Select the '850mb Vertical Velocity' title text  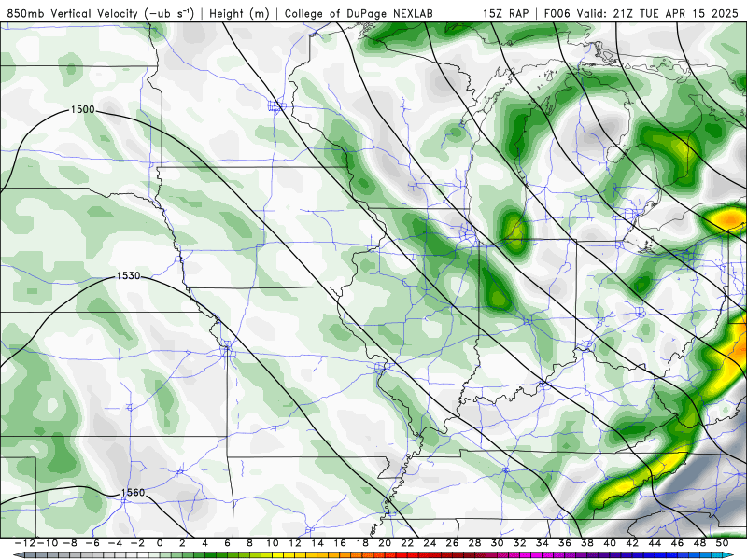tap(73, 13)
